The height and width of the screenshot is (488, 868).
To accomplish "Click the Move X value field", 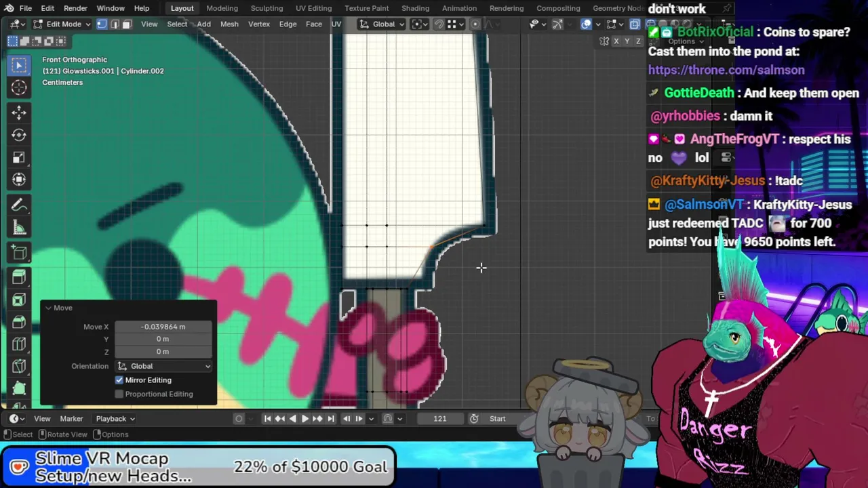I will tap(163, 327).
